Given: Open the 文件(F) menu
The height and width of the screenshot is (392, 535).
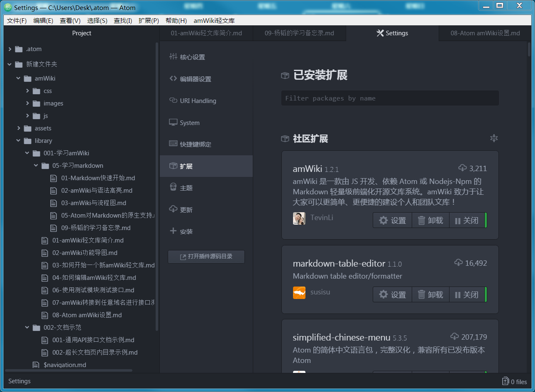Looking at the screenshot, I should (17, 20).
